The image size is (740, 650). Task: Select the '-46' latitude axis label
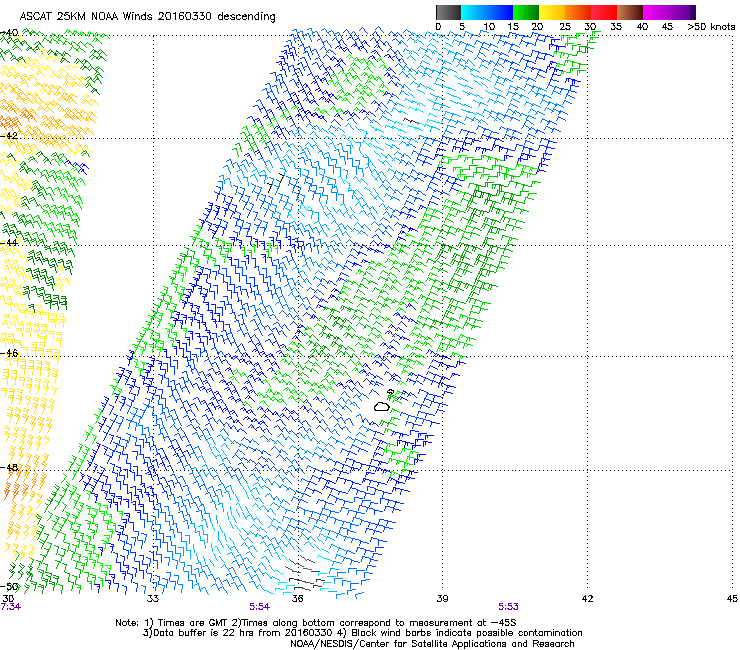coord(9,354)
